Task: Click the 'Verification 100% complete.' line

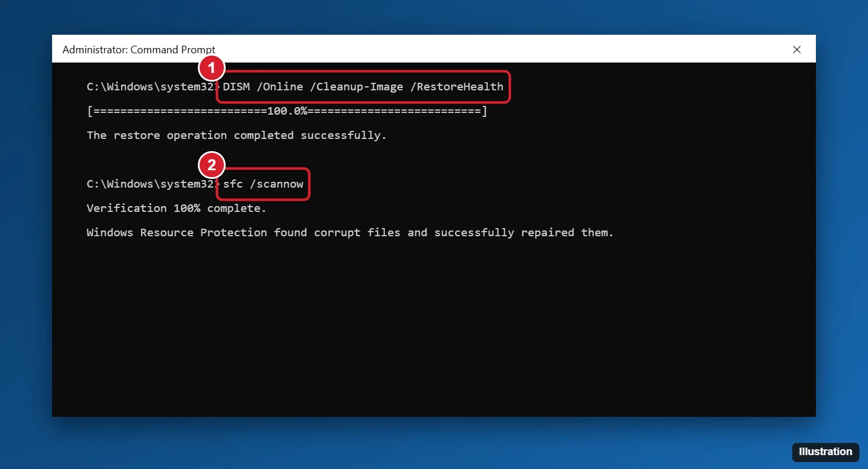Action: coord(176,208)
